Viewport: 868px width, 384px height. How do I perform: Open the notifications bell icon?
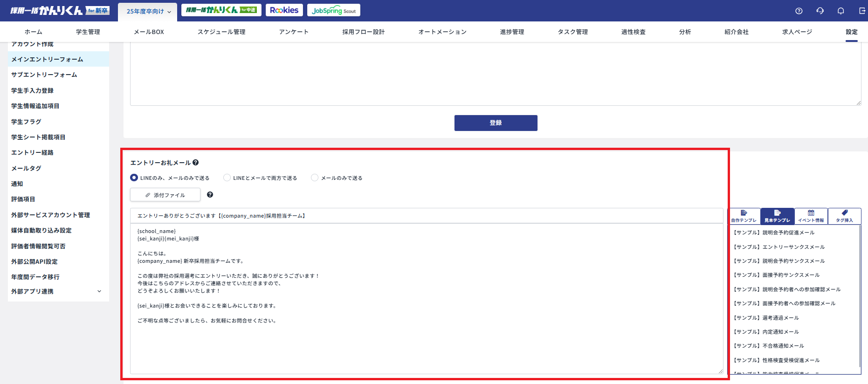[840, 11]
